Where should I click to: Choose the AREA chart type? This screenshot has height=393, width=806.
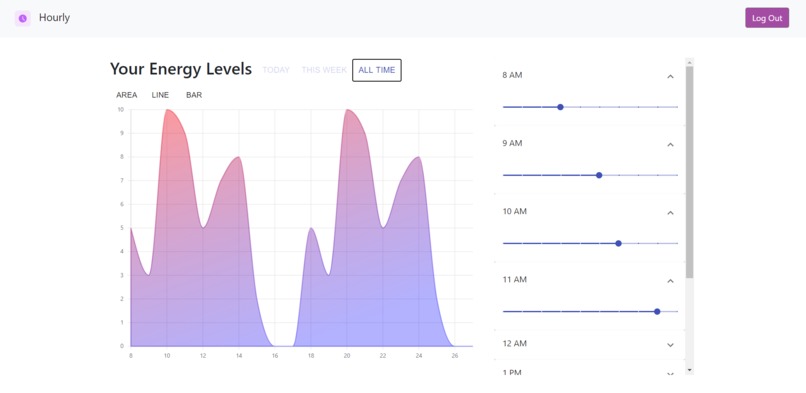(126, 95)
